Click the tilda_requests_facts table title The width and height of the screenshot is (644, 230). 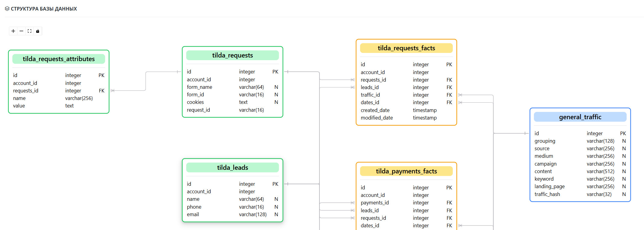(x=406, y=48)
